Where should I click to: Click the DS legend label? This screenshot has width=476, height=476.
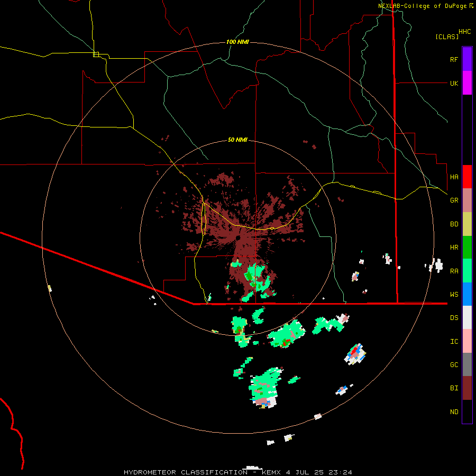tap(454, 318)
